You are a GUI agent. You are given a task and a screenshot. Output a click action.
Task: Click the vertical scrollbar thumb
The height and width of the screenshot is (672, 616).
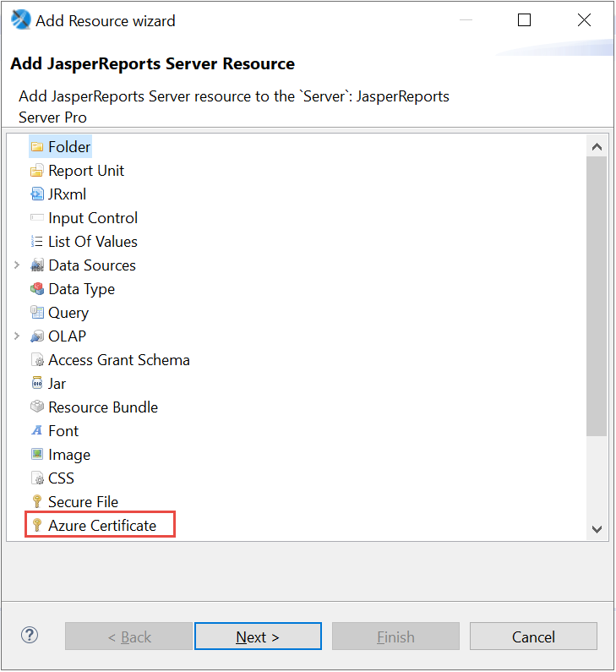point(597,296)
